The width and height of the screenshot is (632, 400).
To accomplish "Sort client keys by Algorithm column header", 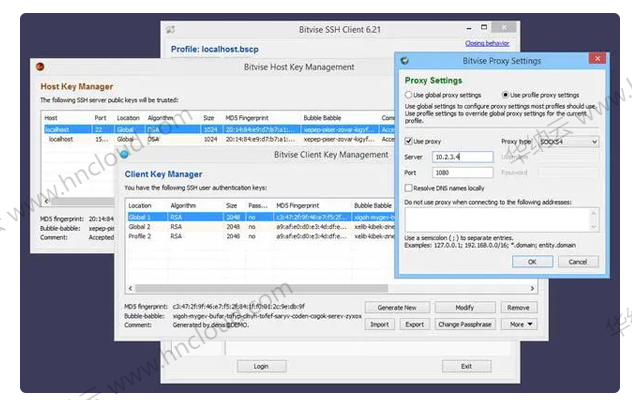I will (x=183, y=205).
